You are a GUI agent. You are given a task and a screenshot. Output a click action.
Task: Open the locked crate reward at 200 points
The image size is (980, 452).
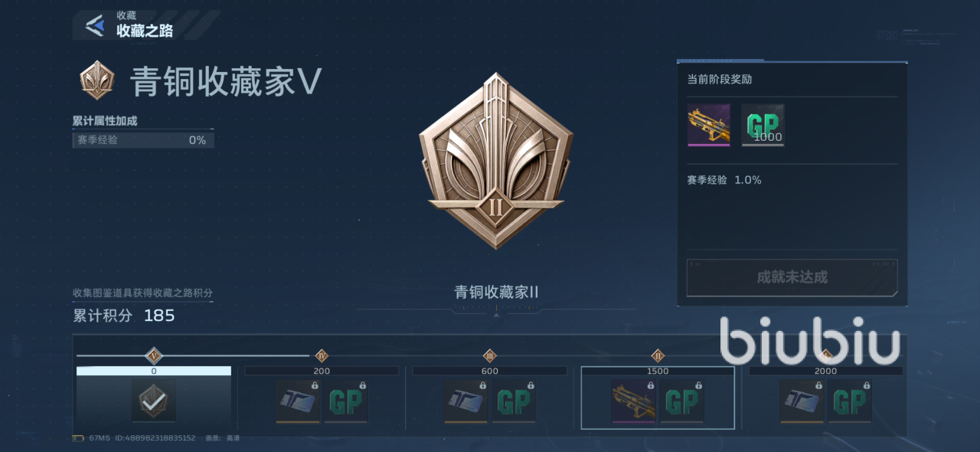[x=298, y=401]
